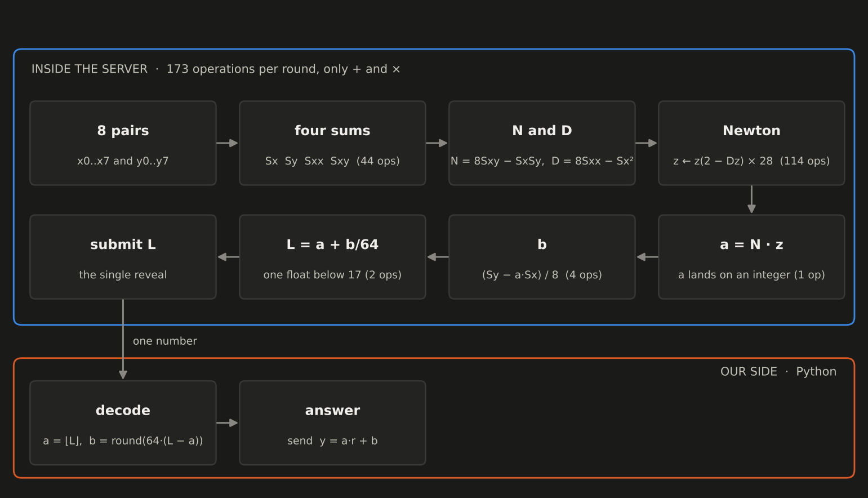Click 'the single reveal' text
Image resolution: width=868 pixels, height=498 pixels.
point(123,275)
